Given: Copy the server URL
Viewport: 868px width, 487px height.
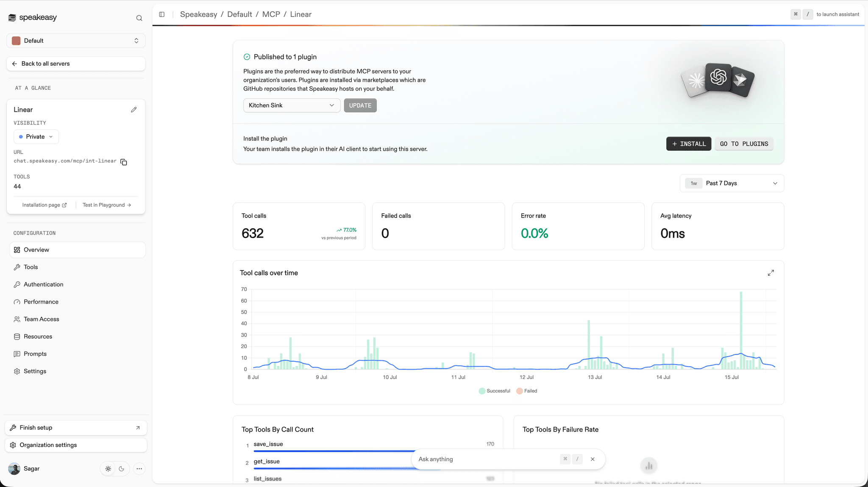Looking at the screenshot, I should pos(124,162).
